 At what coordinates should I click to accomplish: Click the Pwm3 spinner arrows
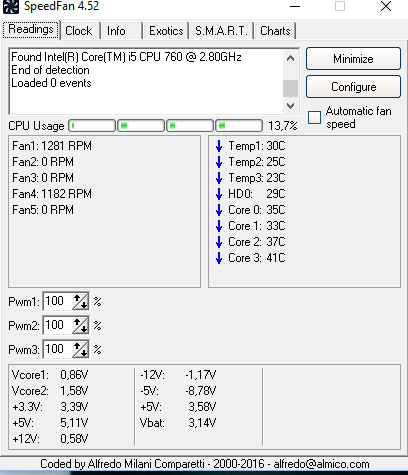coord(80,349)
